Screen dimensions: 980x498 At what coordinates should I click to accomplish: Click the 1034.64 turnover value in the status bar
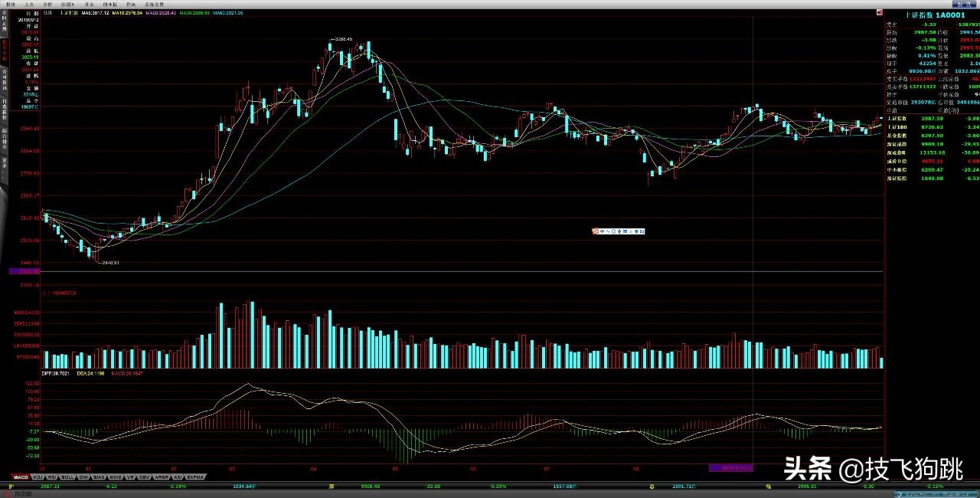243,486
